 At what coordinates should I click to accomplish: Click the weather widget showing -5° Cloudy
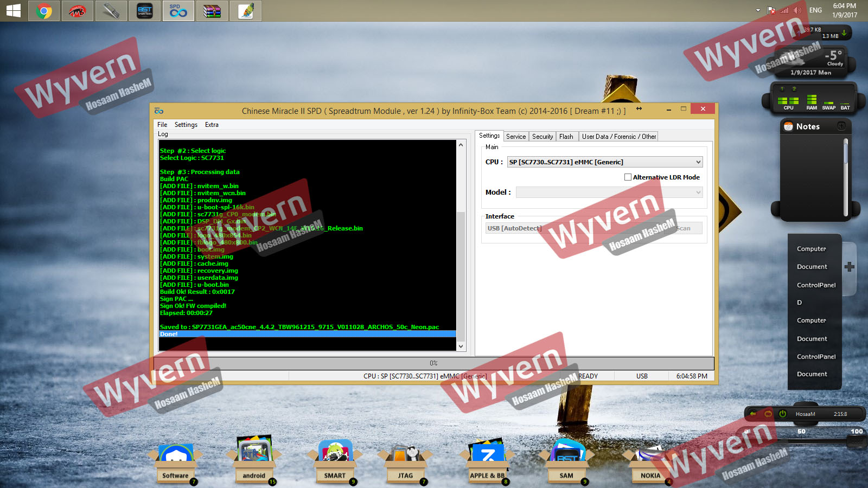click(x=811, y=61)
